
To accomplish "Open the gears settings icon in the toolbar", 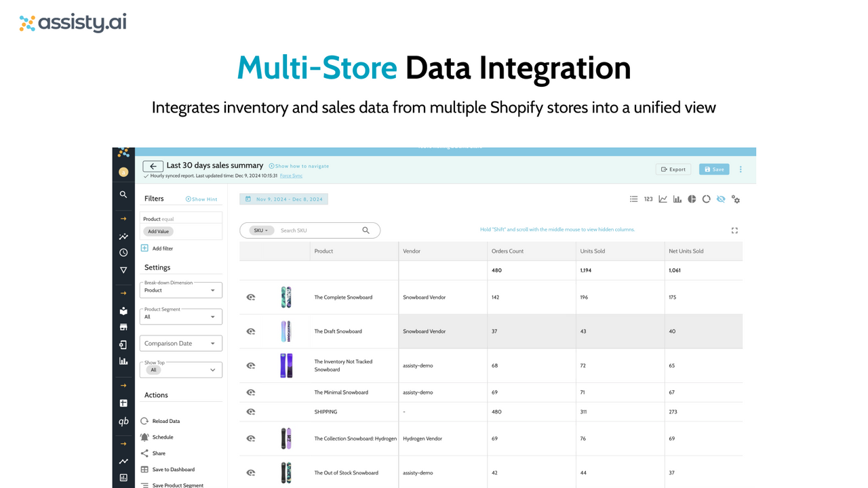I will click(736, 199).
